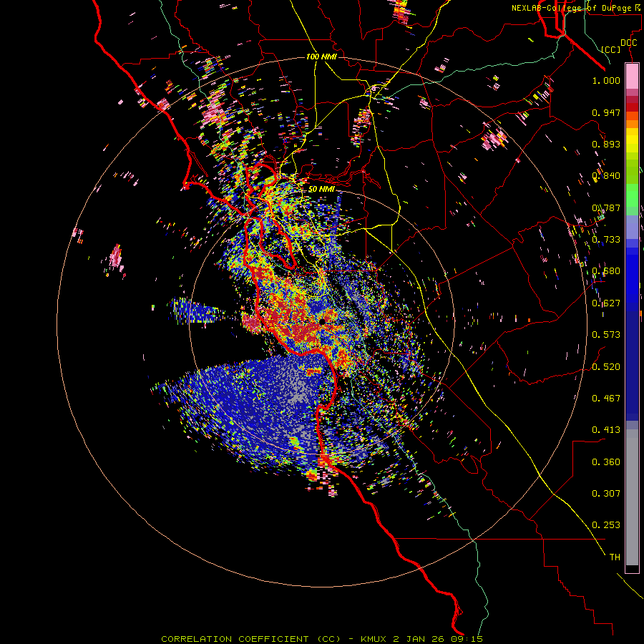Select the 0.733 scale value
The image size is (644, 644).
(606, 240)
